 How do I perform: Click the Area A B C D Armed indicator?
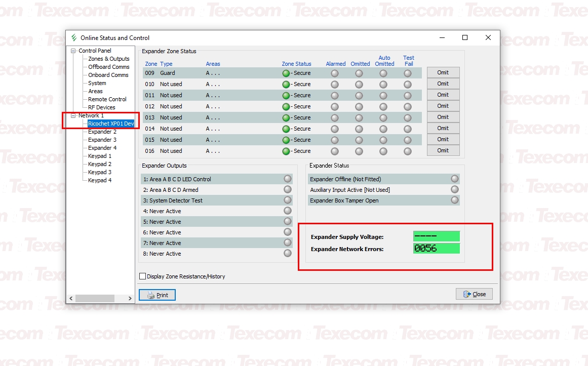288,190
